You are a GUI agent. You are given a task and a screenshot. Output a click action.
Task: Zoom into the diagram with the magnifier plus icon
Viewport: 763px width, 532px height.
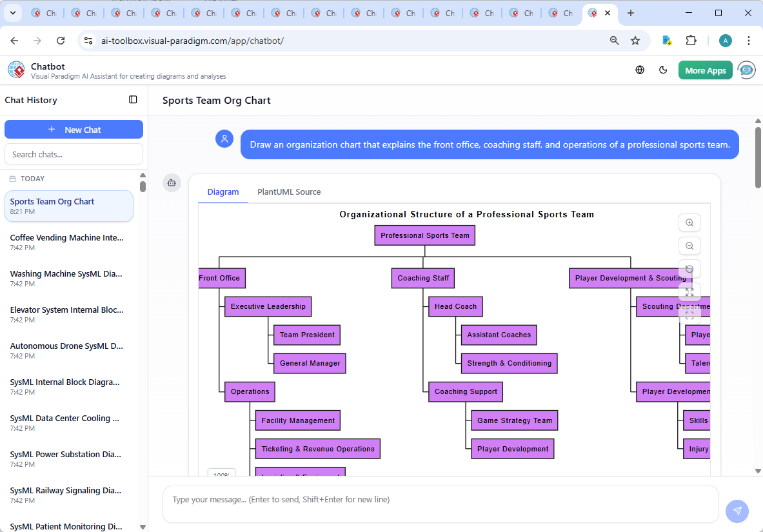pos(689,222)
